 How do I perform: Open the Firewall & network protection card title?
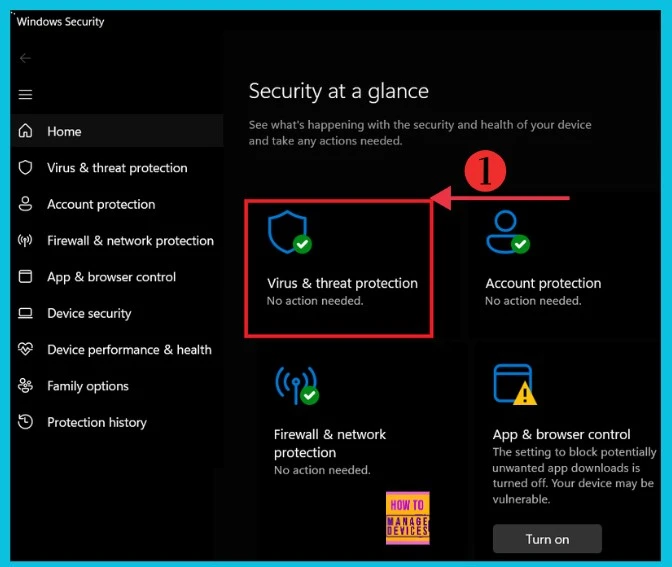(330, 443)
